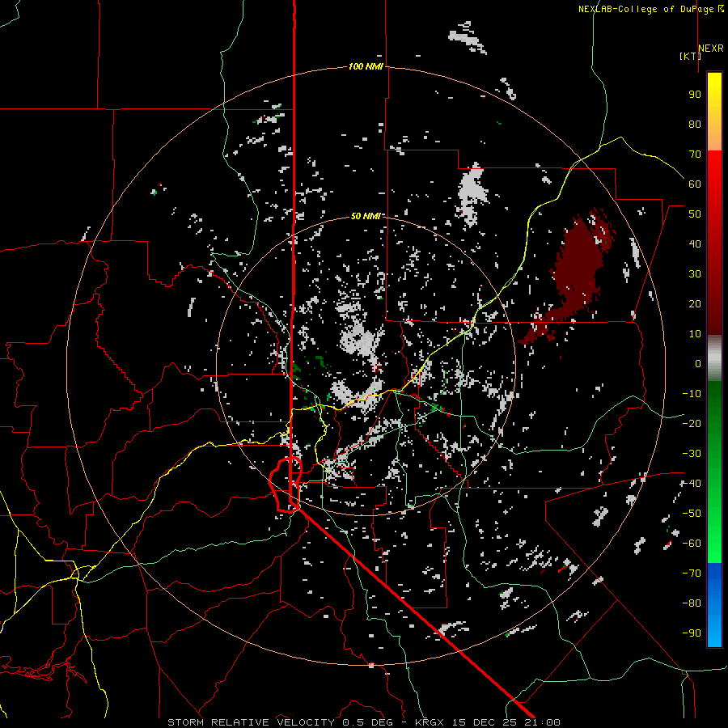Click the 0 value on velocity scale
Viewport: 728px width, 728px height.
[x=698, y=363]
